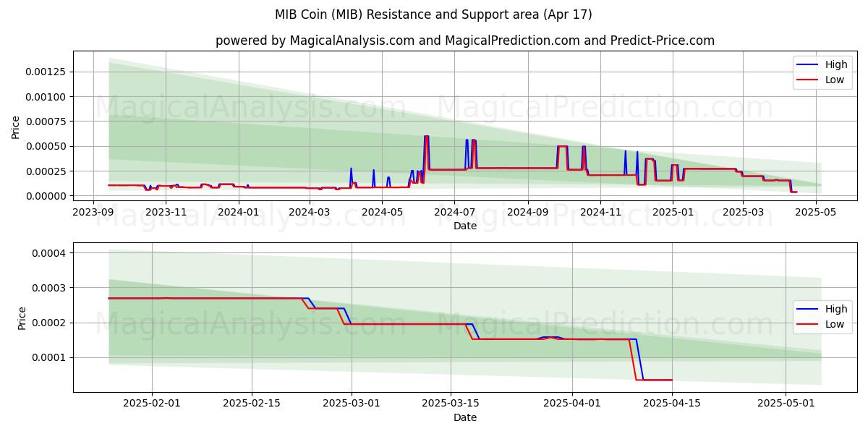
Task: Click the '2025-04-15' tick label
Action: pos(672,403)
